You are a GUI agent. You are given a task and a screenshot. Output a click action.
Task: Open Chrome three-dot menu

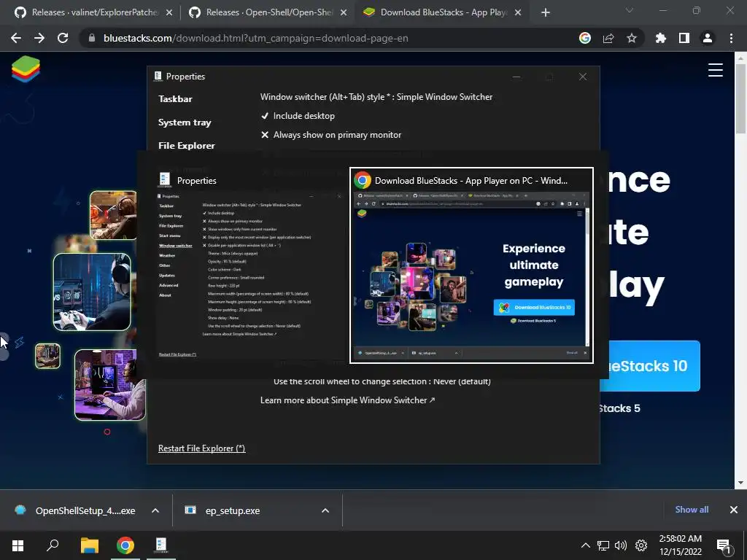[x=731, y=38]
